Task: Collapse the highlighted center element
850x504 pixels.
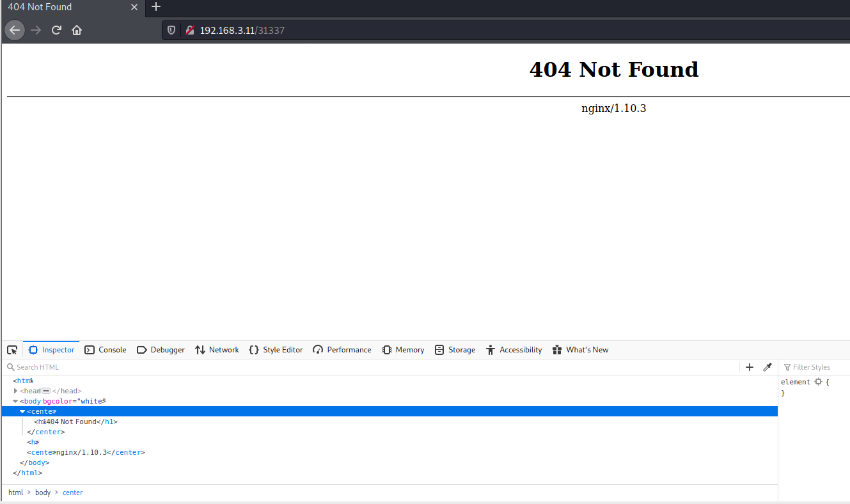Action: pyautogui.click(x=22, y=411)
